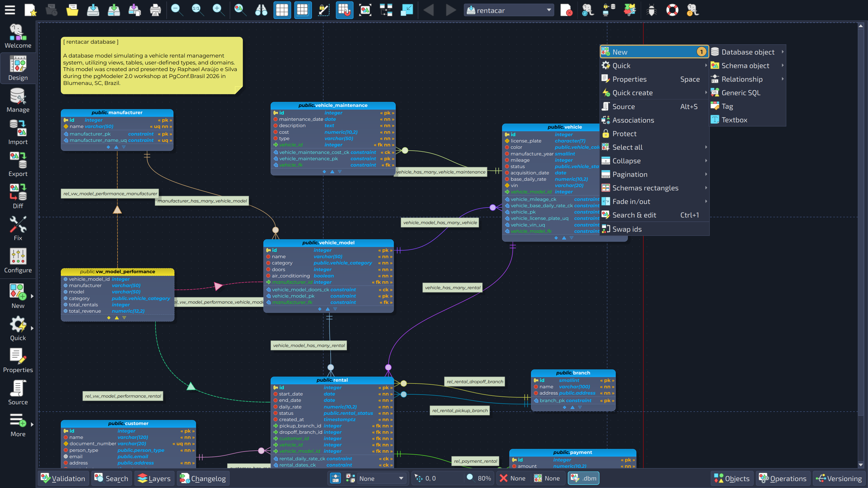Select Quick create in context menu
This screenshot has width=868, height=488.
coord(654,92)
